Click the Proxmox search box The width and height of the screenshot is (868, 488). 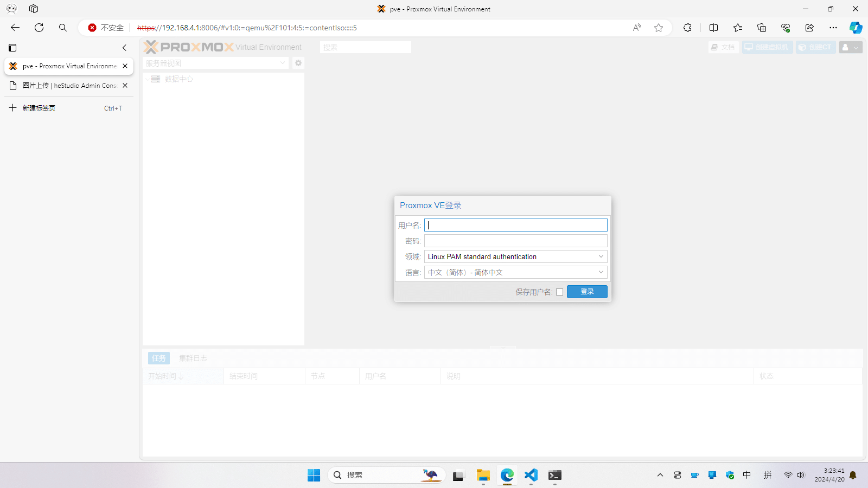(366, 47)
